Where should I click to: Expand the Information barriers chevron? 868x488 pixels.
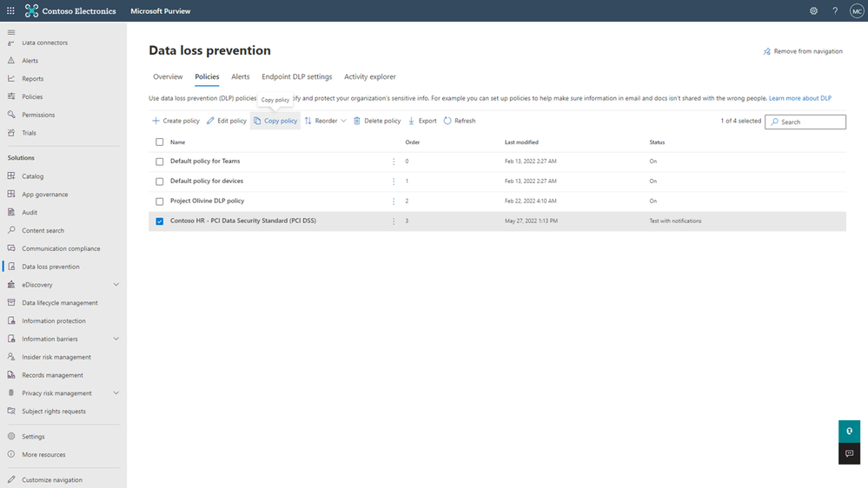tap(116, 339)
